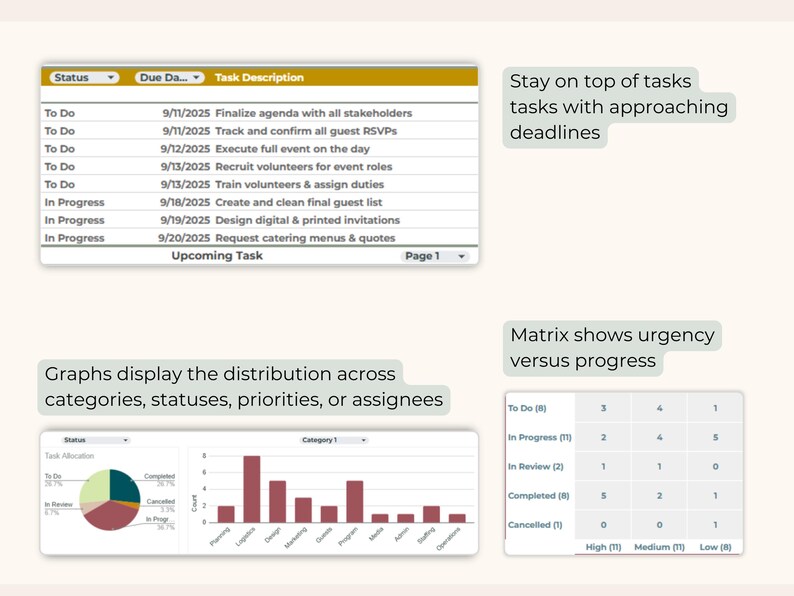Image resolution: width=794 pixels, height=596 pixels.
Task: Open the Due Date filter dropdown
Action: (170, 77)
